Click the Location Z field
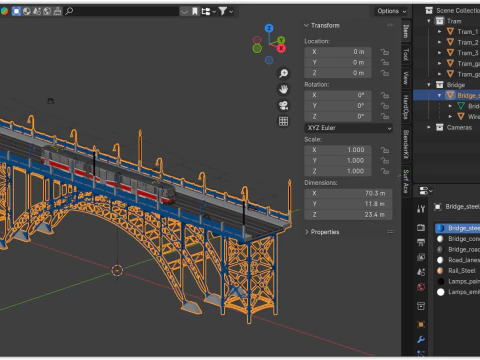The height and width of the screenshot is (360, 480). (338, 73)
